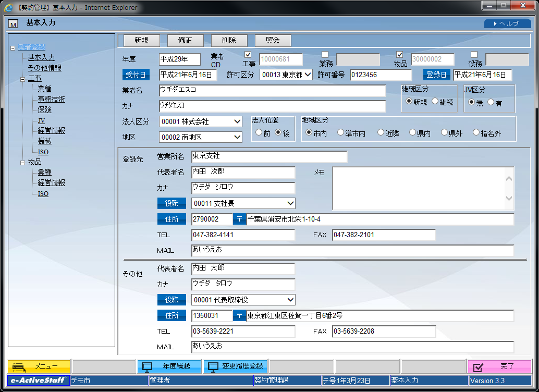Select 指名外 radio in 地域区分
The height and width of the screenshot is (392, 539).
tap(476, 132)
